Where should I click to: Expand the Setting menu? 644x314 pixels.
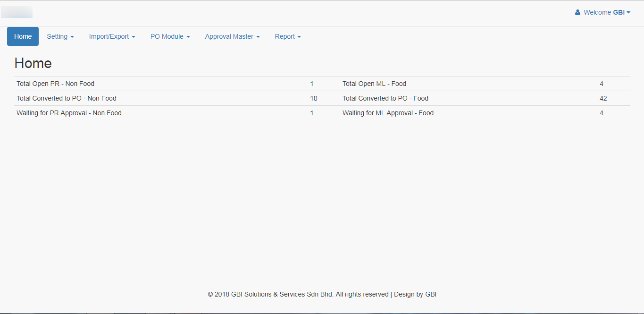pyautogui.click(x=60, y=36)
